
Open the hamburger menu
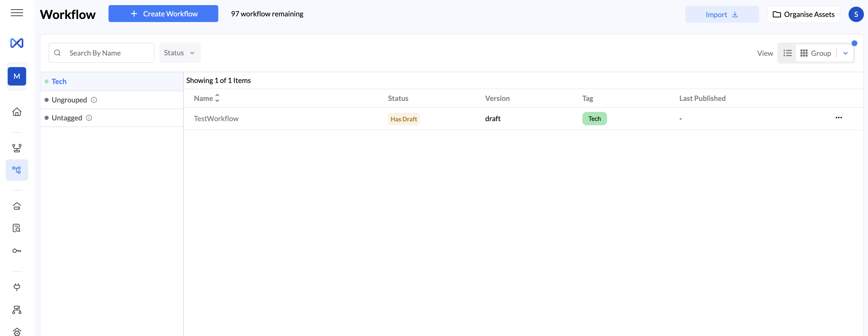tap(17, 13)
